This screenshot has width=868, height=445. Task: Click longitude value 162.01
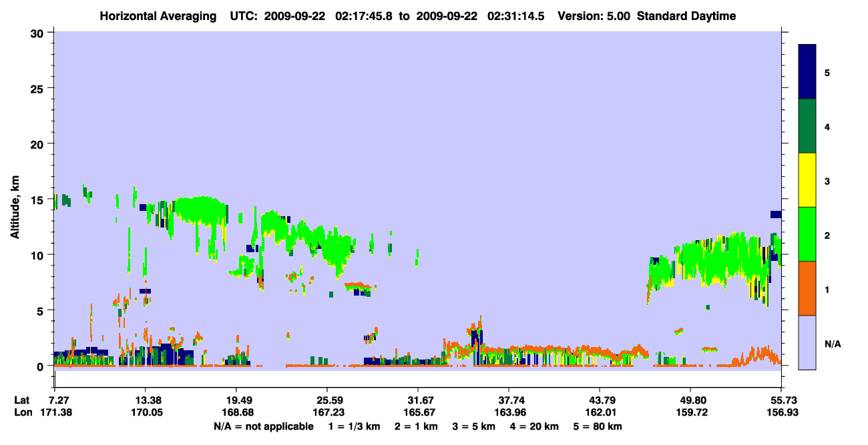600,413
